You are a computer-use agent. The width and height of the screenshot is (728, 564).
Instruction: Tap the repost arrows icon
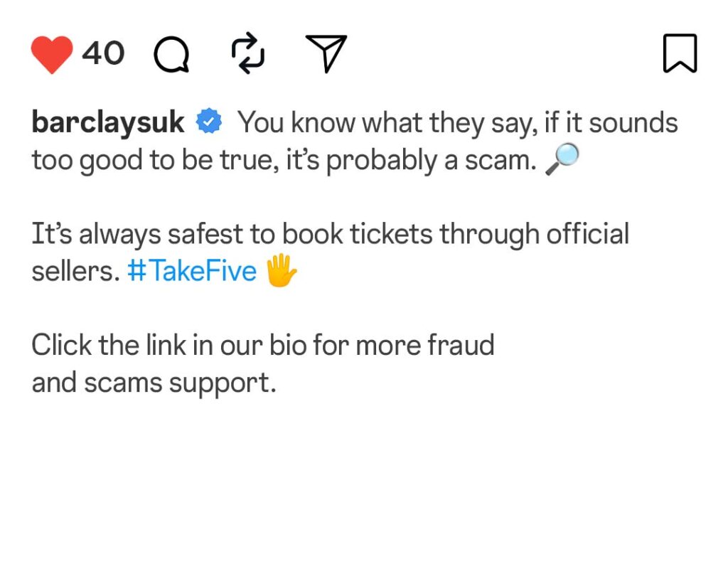[x=248, y=55]
